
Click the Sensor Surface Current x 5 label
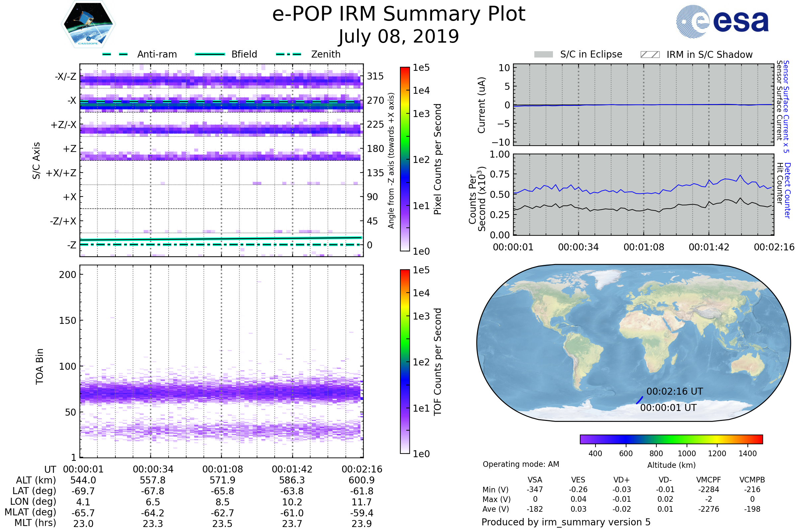pos(786,106)
